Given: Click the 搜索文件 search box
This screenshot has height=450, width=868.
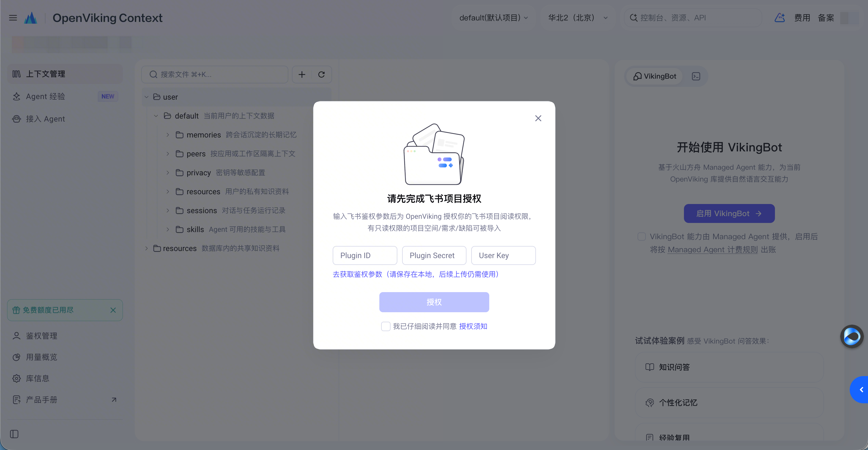Looking at the screenshot, I should [x=215, y=75].
